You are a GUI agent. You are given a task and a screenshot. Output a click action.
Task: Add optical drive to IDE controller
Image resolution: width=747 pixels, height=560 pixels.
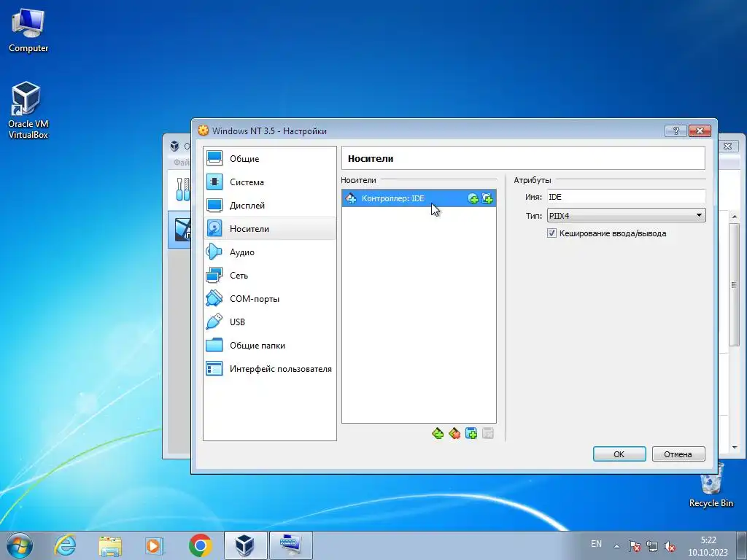coord(473,198)
